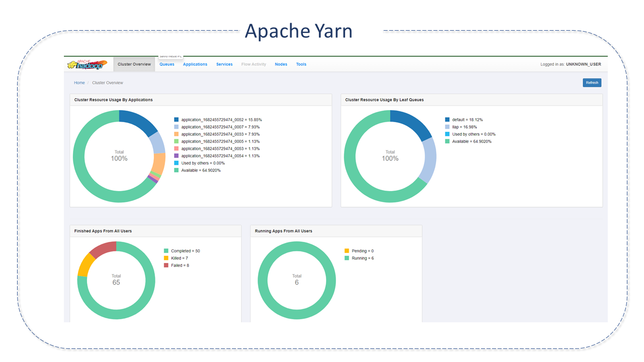
Task: Click the dark blue swatch for application _0052
Action: click(177, 120)
